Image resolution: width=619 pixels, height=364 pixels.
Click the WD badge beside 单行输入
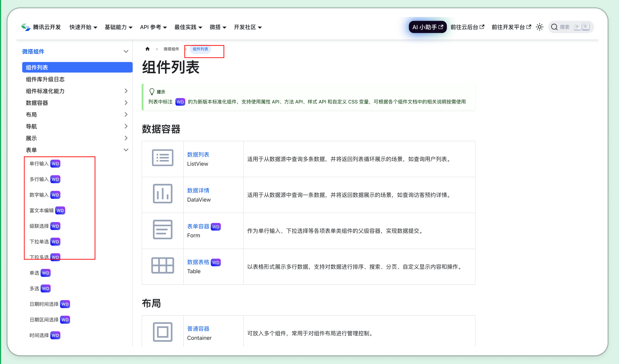55,164
